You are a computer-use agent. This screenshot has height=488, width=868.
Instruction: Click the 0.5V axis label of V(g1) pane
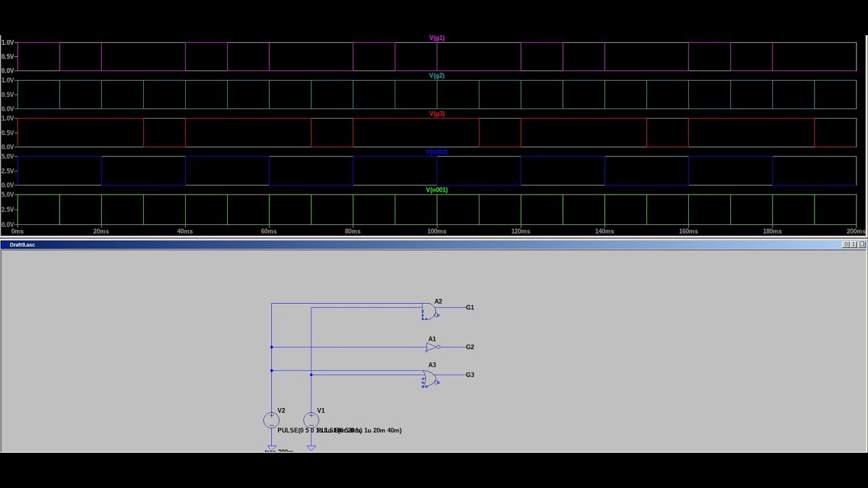(7, 56)
